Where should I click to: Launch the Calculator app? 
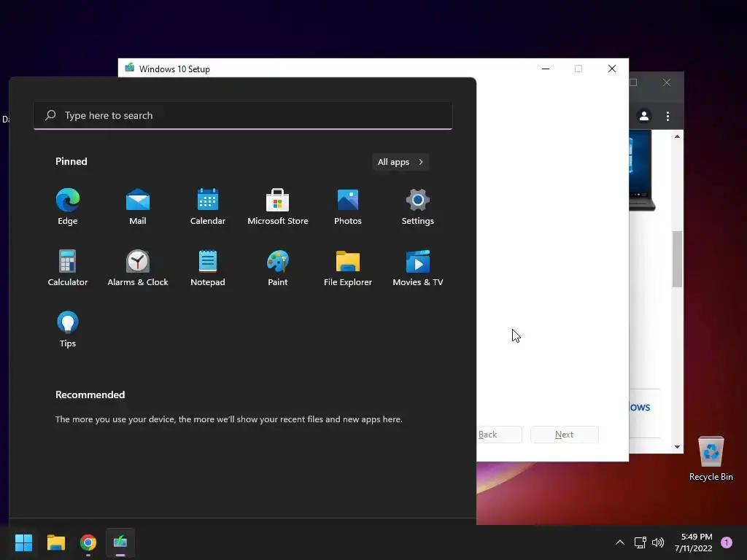point(68,268)
